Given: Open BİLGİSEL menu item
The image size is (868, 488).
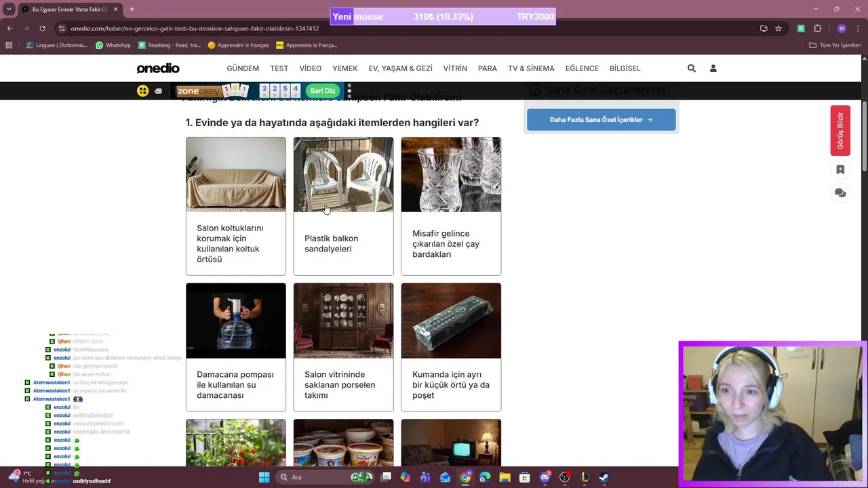Looking at the screenshot, I should tap(625, 68).
